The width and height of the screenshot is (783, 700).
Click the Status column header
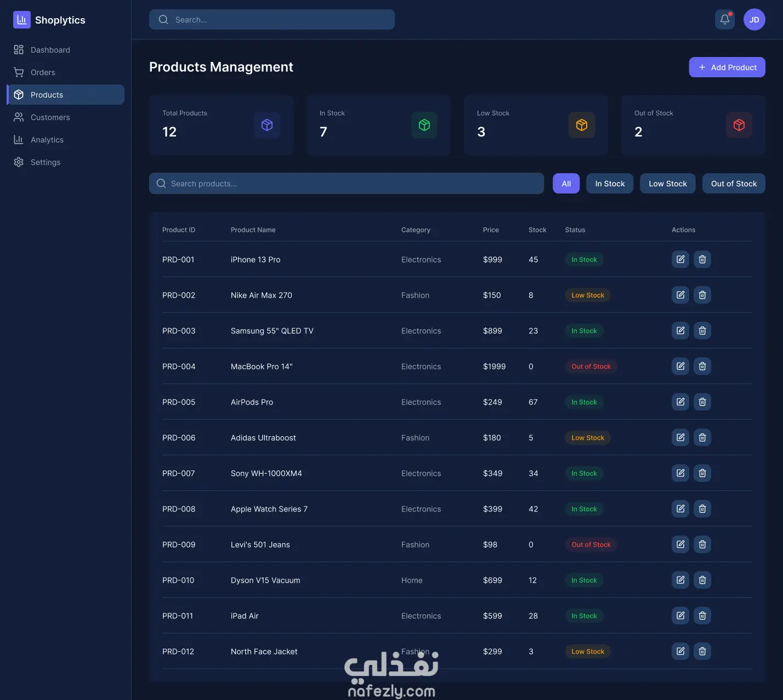(x=575, y=230)
